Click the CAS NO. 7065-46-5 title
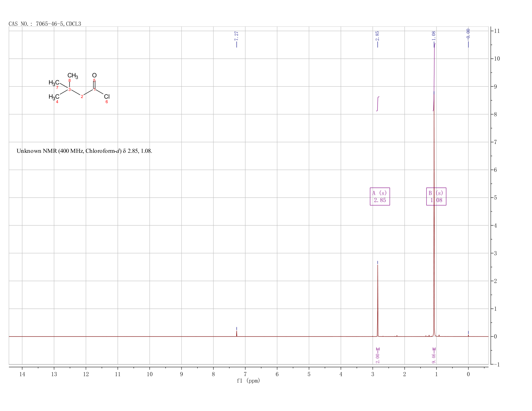 (45, 24)
